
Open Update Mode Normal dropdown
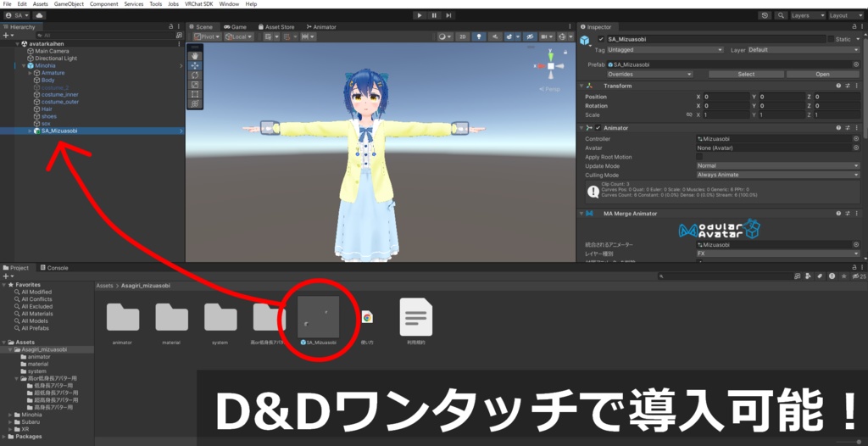(x=778, y=165)
